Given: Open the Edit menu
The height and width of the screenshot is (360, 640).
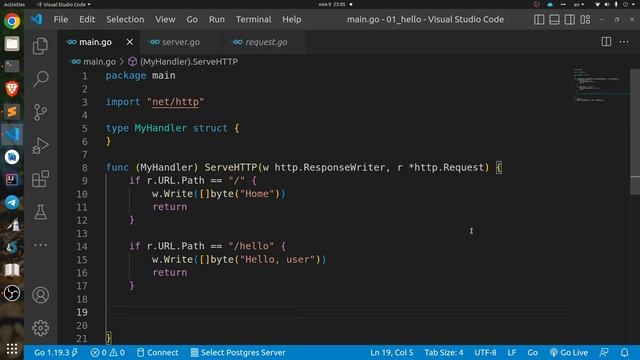Looking at the screenshot, I should click(87, 19).
